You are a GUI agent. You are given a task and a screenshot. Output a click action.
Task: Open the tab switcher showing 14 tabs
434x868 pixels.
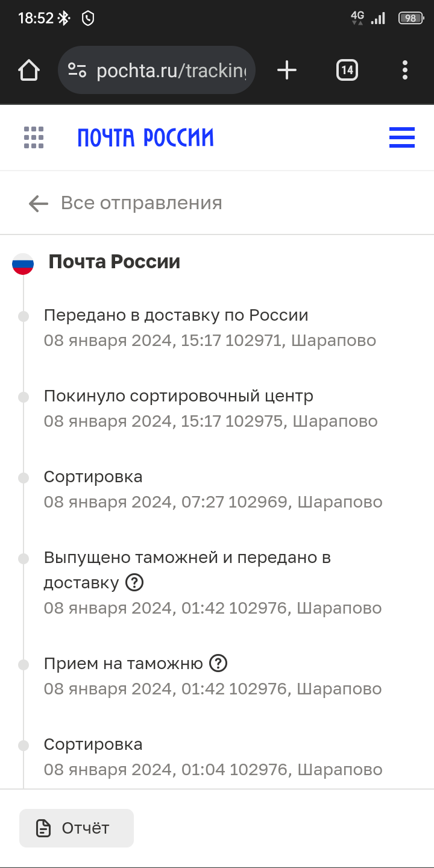tap(347, 71)
